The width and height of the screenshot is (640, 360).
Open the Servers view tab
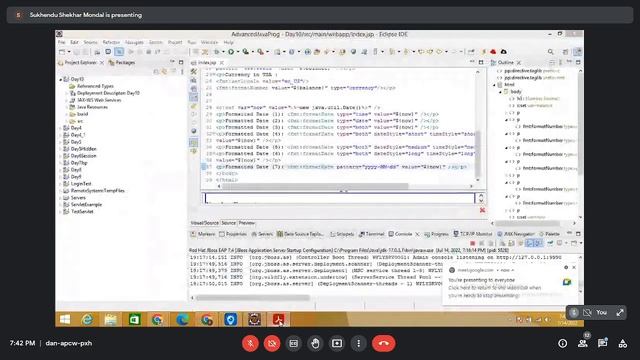[x=262, y=234]
